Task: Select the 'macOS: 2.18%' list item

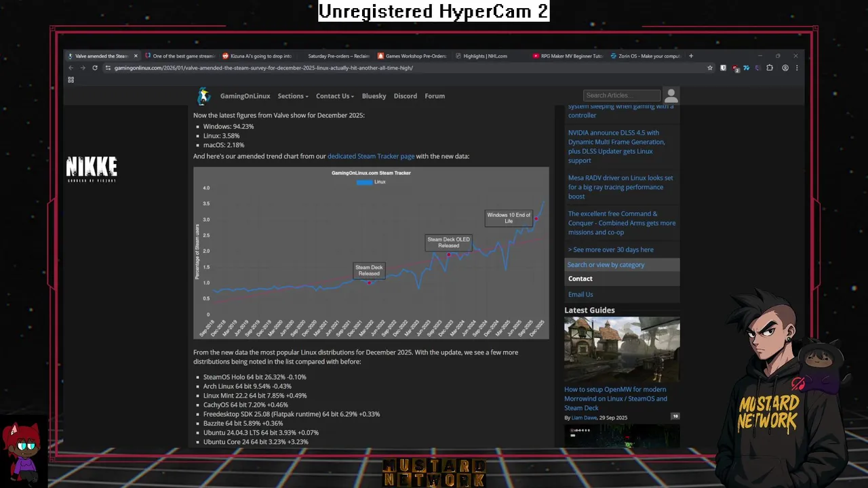Action: click(224, 145)
